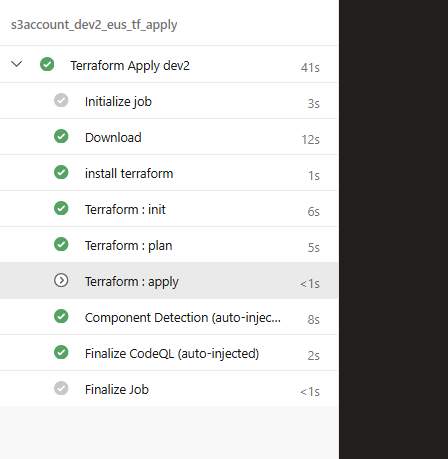
Task: Click green check icon next to Download
Action: (61, 136)
